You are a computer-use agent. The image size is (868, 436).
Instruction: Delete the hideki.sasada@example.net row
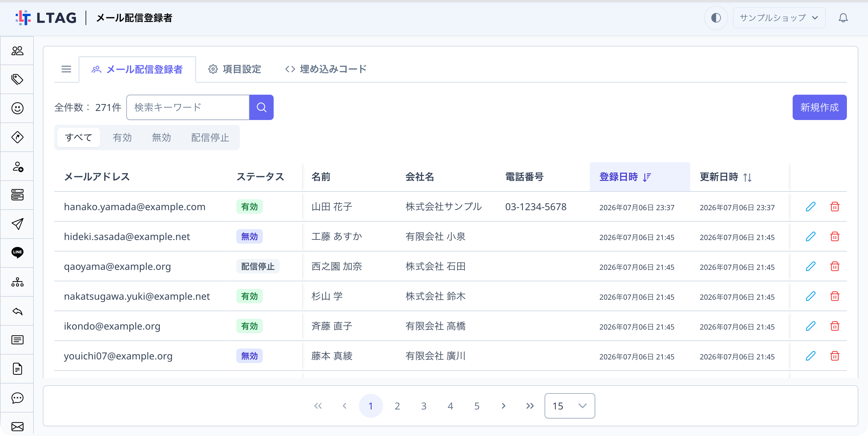[x=835, y=236]
